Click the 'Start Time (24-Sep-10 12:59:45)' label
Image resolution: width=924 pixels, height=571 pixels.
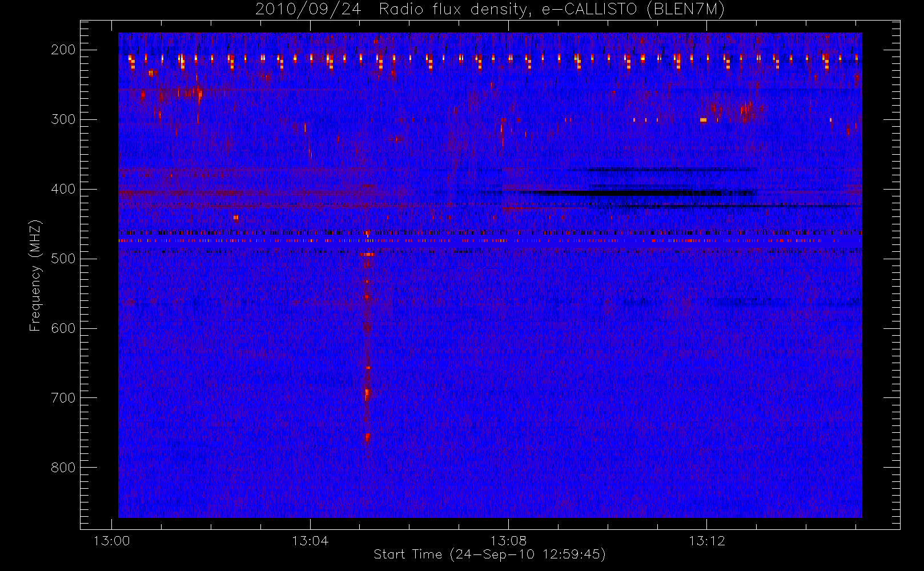pyautogui.click(x=489, y=554)
